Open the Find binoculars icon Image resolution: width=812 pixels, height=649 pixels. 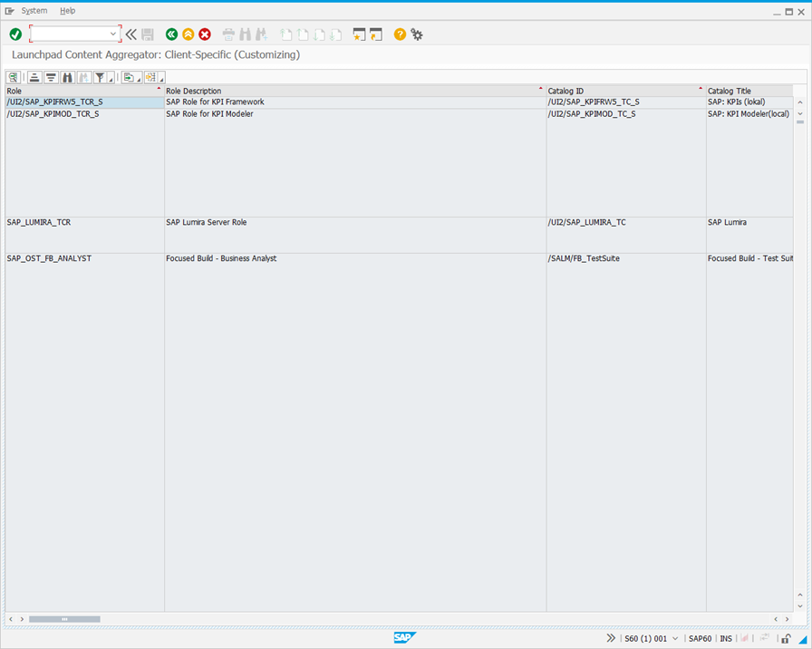pos(68,77)
